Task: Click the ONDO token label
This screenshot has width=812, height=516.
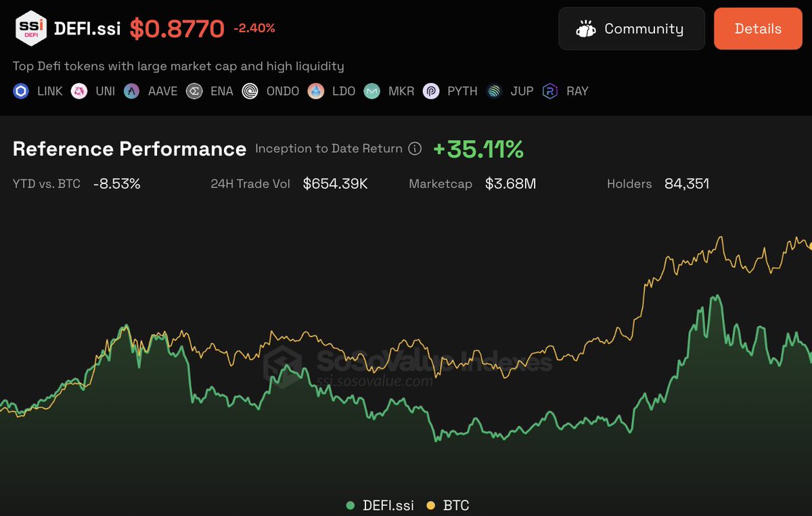Action: [283, 91]
